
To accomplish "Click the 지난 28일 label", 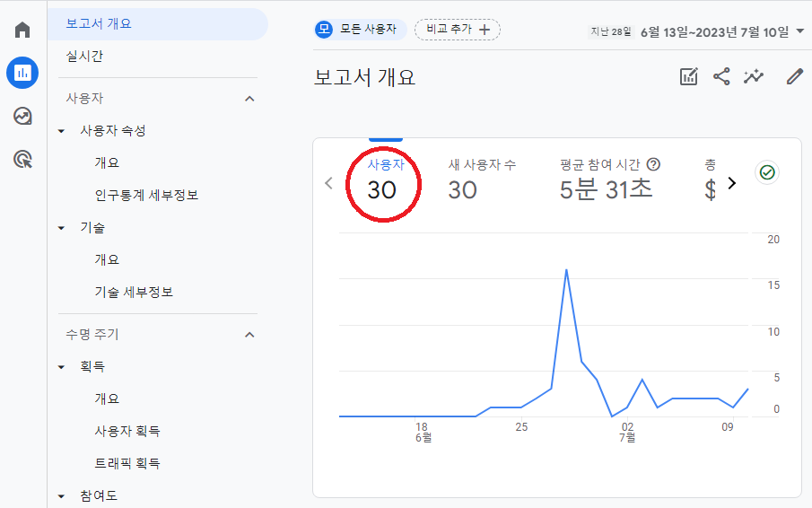I will coord(611,31).
